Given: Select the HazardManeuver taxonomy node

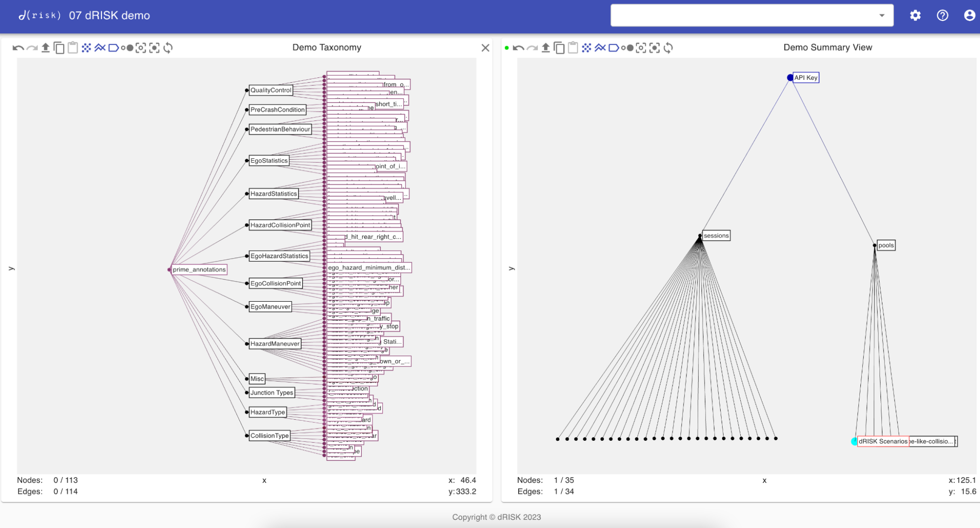Looking at the screenshot, I should point(275,344).
